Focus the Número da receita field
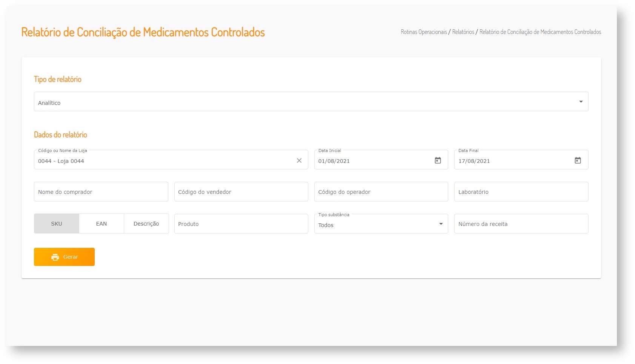This screenshot has height=364, width=635. [x=521, y=224]
